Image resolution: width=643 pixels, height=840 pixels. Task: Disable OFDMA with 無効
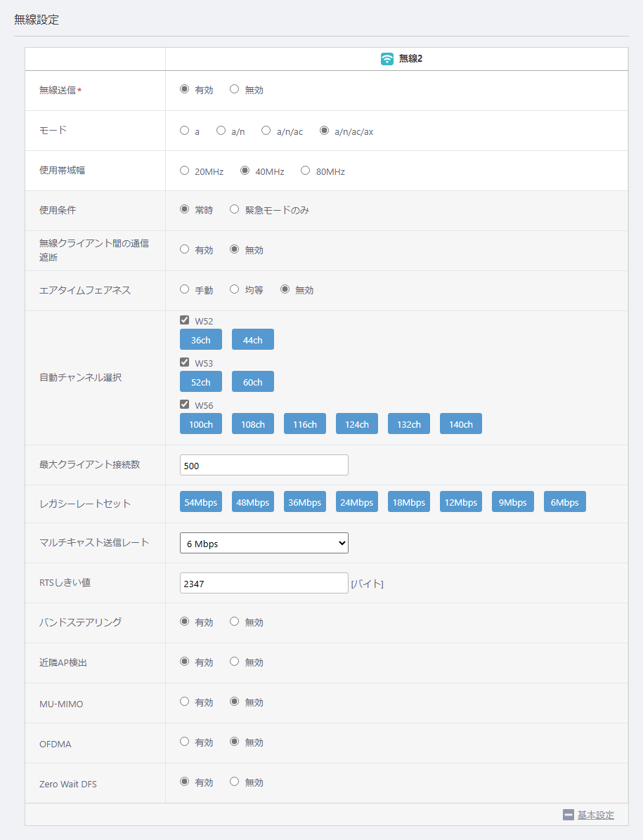(234, 742)
